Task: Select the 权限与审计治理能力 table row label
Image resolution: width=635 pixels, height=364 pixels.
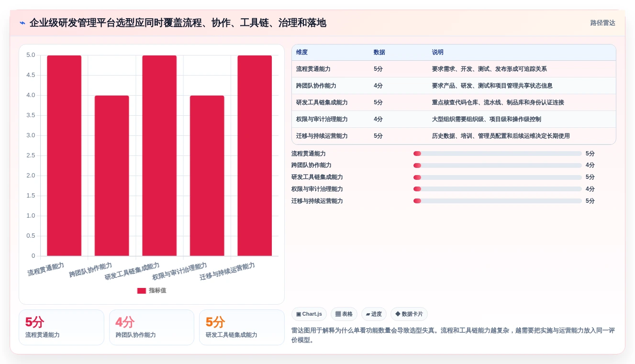Action: pyautogui.click(x=322, y=119)
